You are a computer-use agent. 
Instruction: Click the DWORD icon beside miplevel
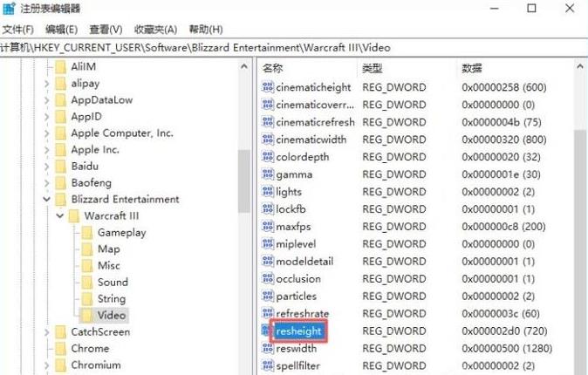pos(268,243)
